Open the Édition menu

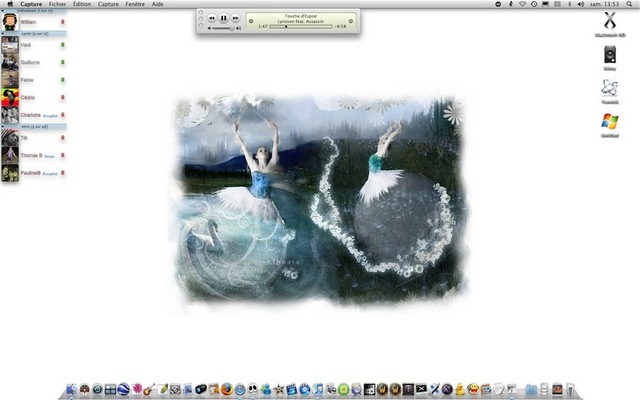click(x=82, y=4)
